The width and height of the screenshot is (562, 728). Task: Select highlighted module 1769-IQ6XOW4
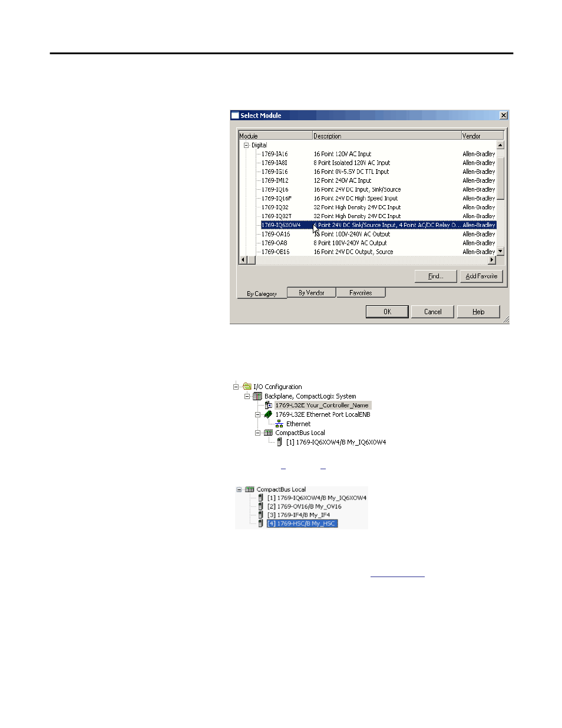379,225
